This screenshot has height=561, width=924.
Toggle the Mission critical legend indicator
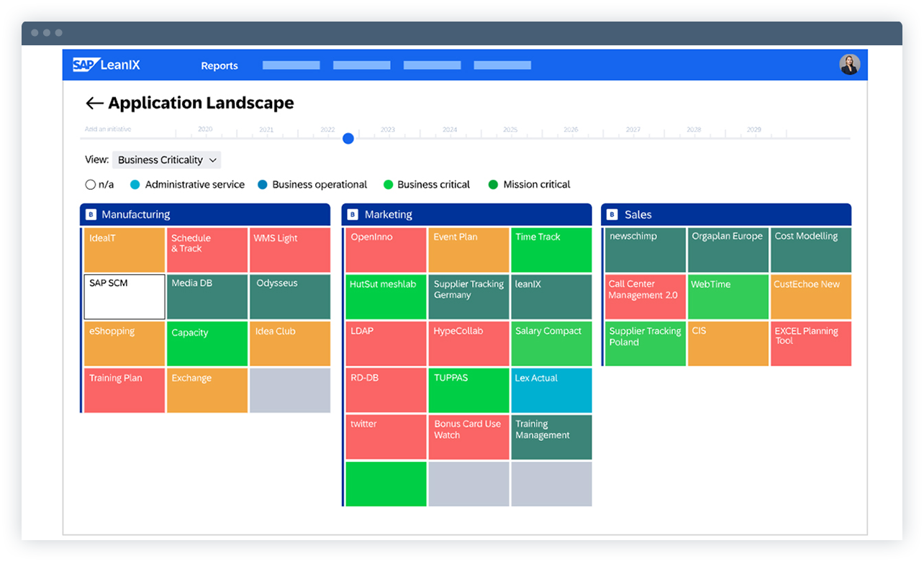point(493,184)
